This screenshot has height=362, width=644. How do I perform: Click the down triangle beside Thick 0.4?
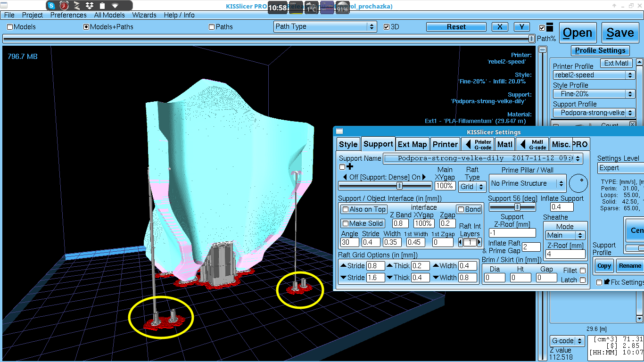point(389,278)
